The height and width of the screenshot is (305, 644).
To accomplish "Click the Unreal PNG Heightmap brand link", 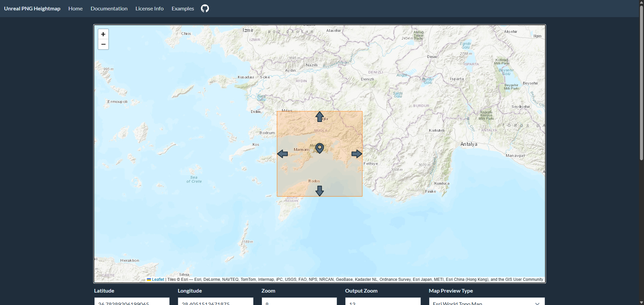I will coord(32,8).
